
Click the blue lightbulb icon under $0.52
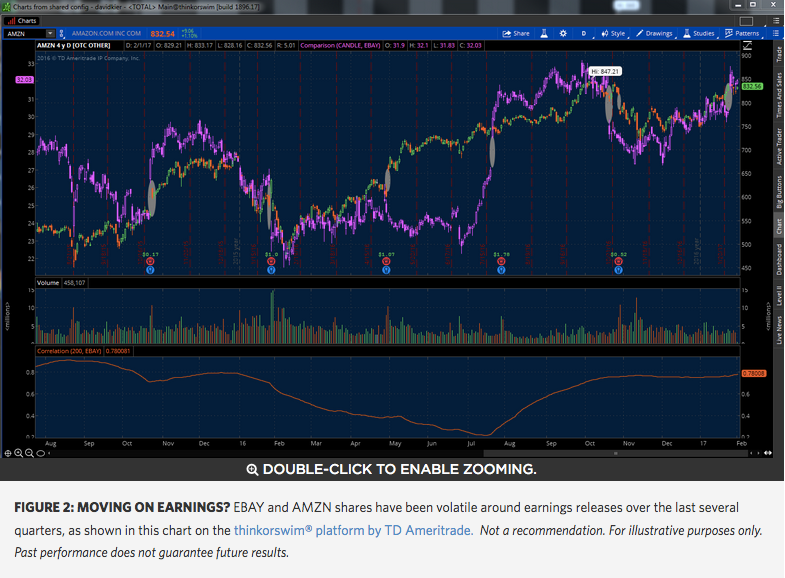618,270
